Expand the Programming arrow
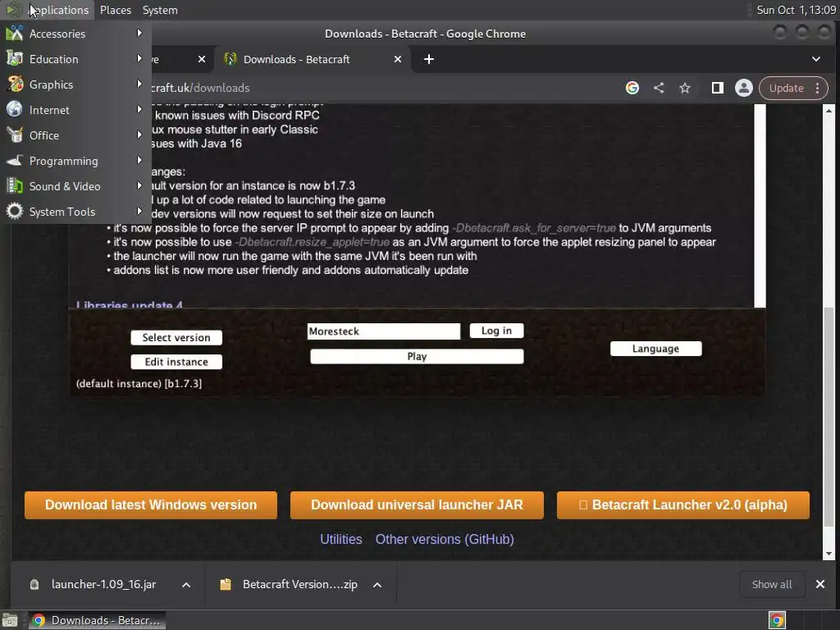 coord(139,160)
